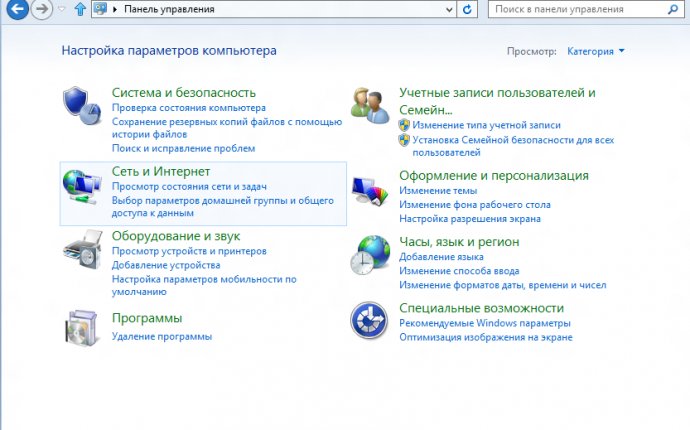Refresh the Control Panel view

(x=467, y=9)
